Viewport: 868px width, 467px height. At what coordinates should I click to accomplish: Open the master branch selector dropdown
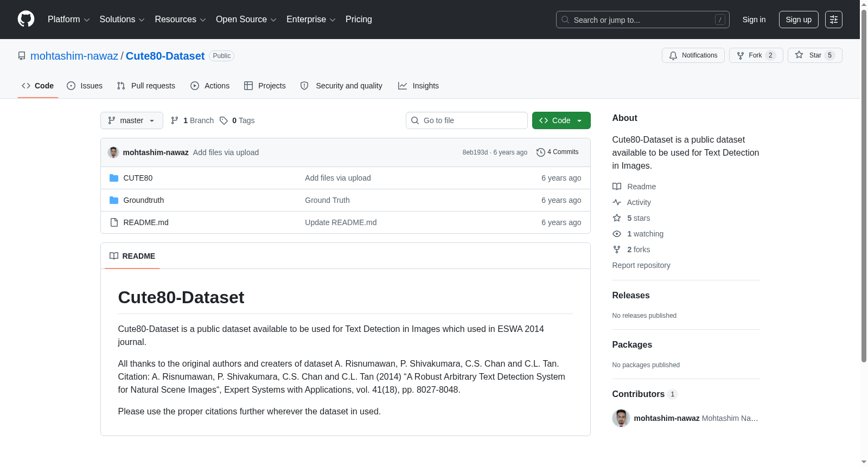tap(132, 120)
